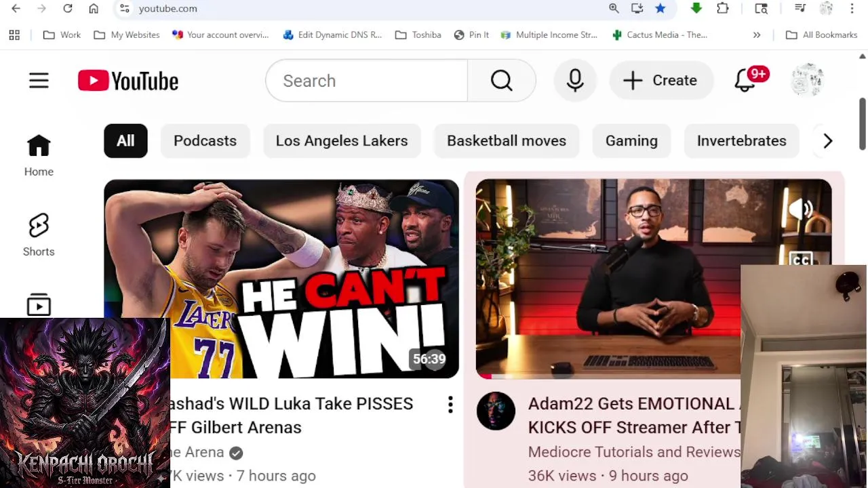Go to Home in the sidebar
This screenshot has width=868, height=488.
tap(39, 156)
